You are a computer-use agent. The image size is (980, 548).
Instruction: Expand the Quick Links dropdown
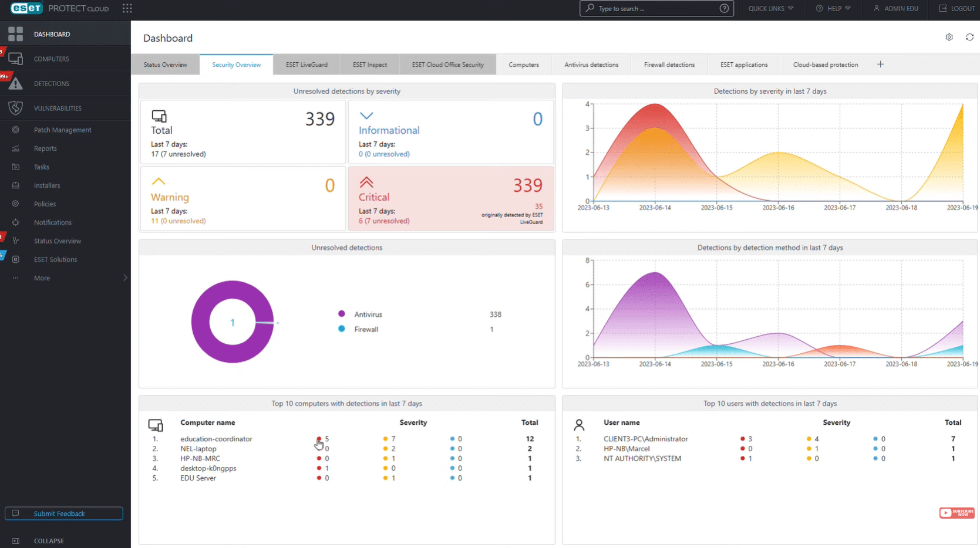click(770, 8)
